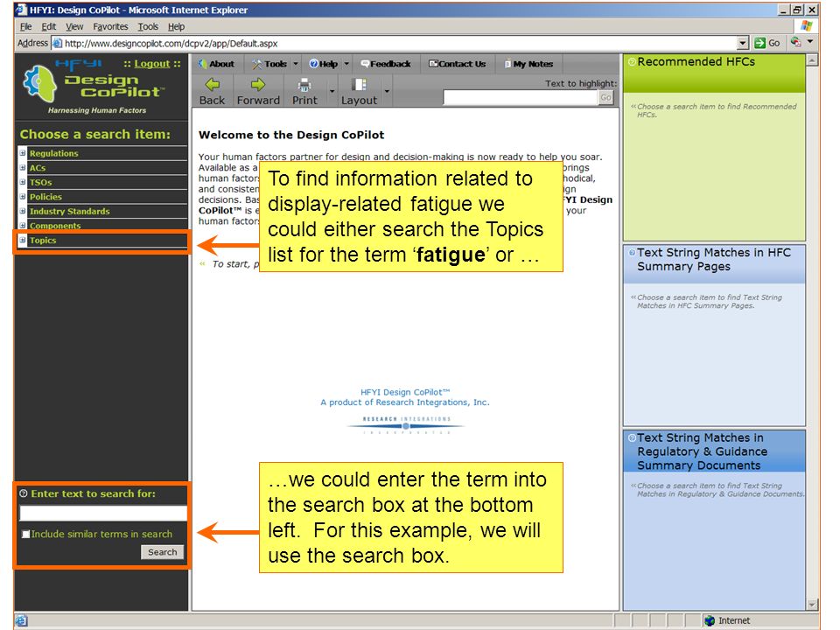
Task: Open the Contact Us toolbar item
Action: (457, 64)
